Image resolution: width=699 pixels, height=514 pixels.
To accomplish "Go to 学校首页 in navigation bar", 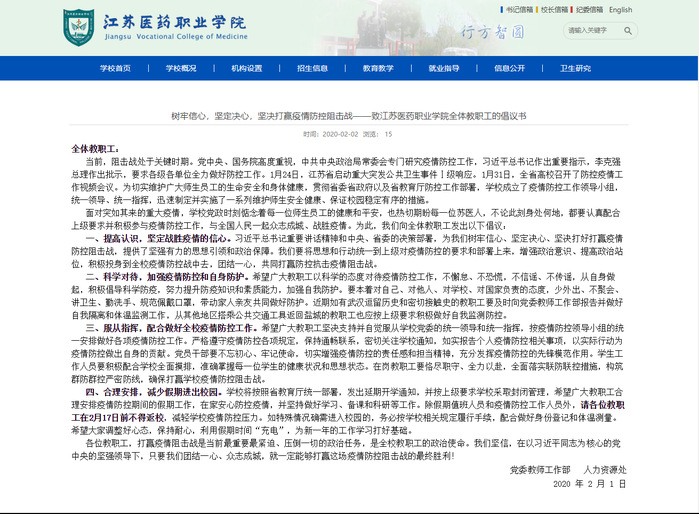I will pos(116,68).
